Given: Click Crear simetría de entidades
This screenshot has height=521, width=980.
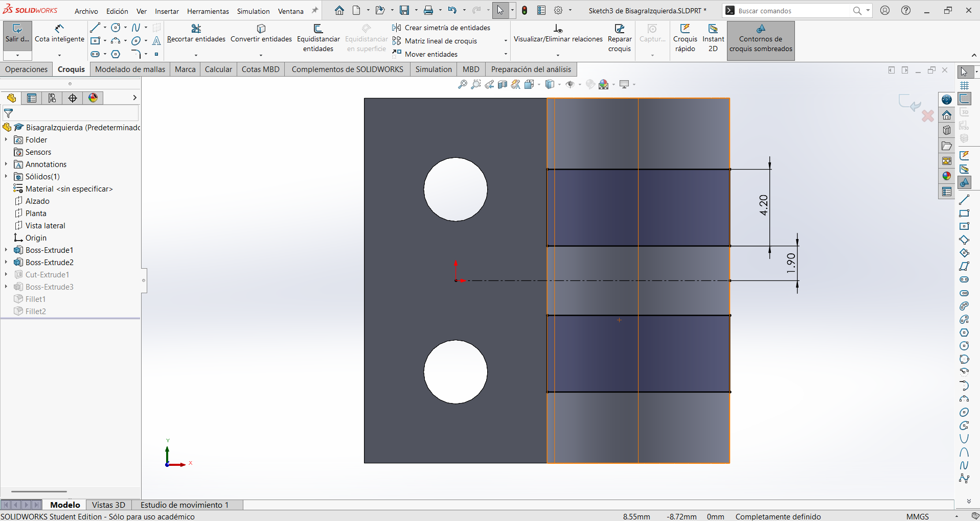Looking at the screenshot, I should click(442, 28).
